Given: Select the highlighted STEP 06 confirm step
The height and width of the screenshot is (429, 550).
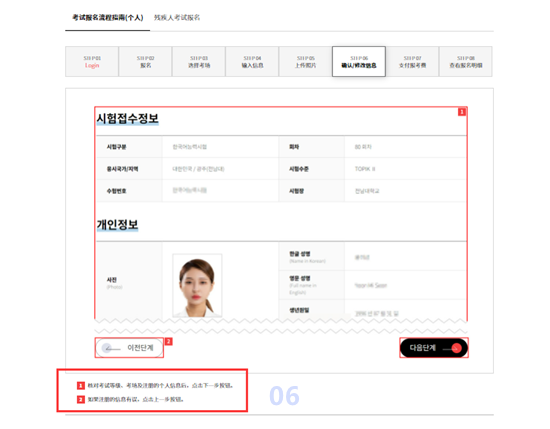Looking at the screenshot, I should [359, 62].
